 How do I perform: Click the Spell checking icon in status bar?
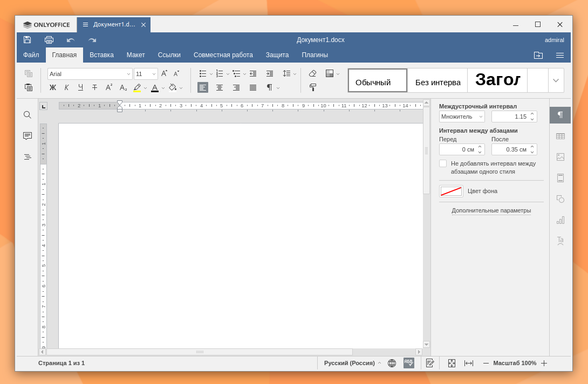[x=409, y=363]
